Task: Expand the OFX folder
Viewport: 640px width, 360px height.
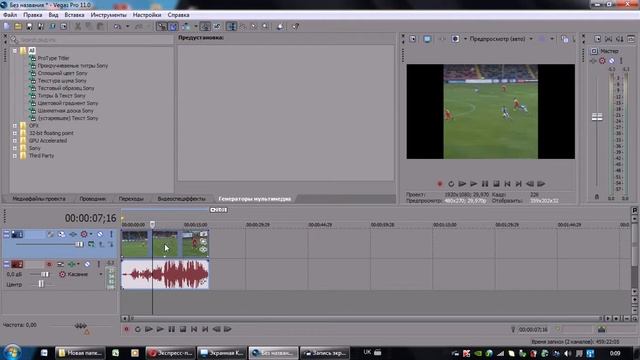Action: pos(15,126)
